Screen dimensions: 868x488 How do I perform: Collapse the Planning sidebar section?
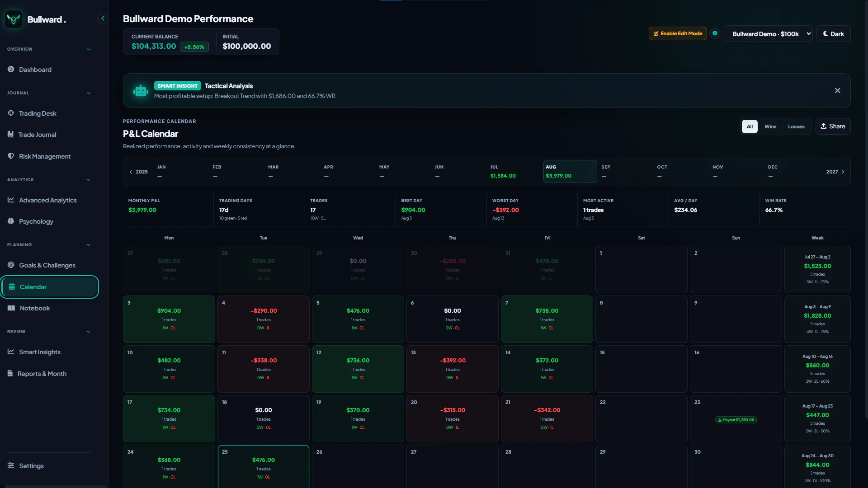pyautogui.click(x=89, y=245)
